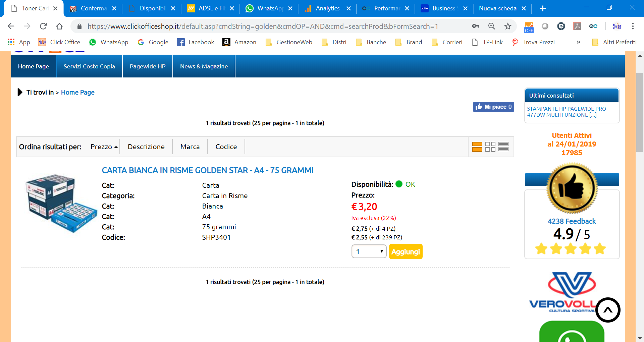
Task: Open the Carta Bianca Golden Star product link
Action: click(x=208, y=170)
